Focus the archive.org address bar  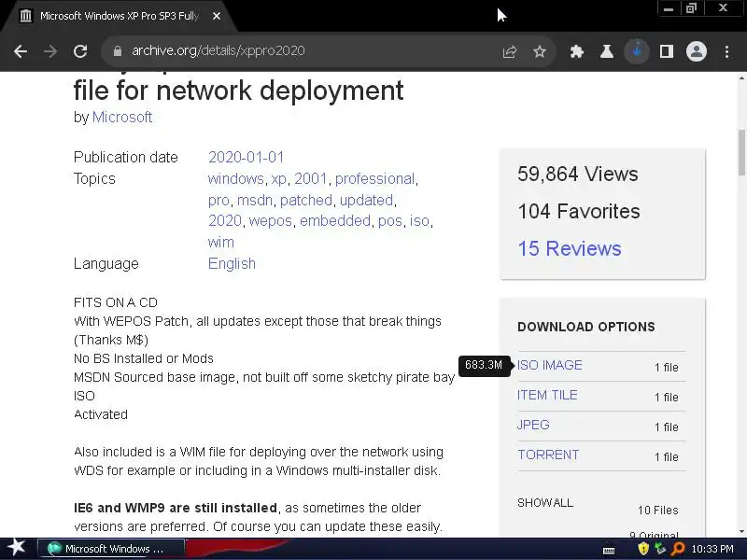[x=305, y=51]
